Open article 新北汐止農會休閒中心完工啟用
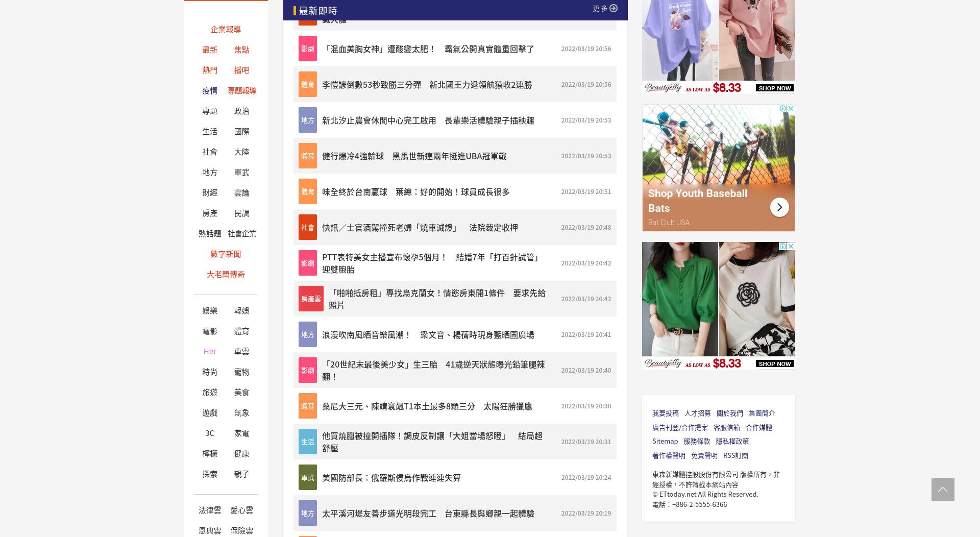The image size is (980, 537). tap(428, 120)
